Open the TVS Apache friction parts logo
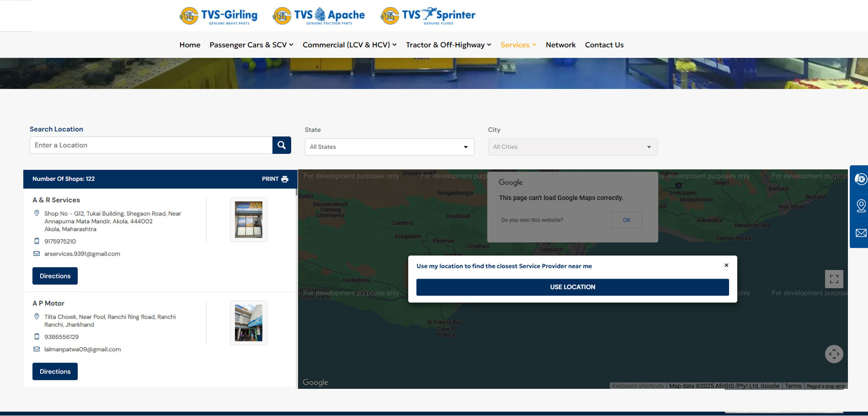 (x=319, y=16)
